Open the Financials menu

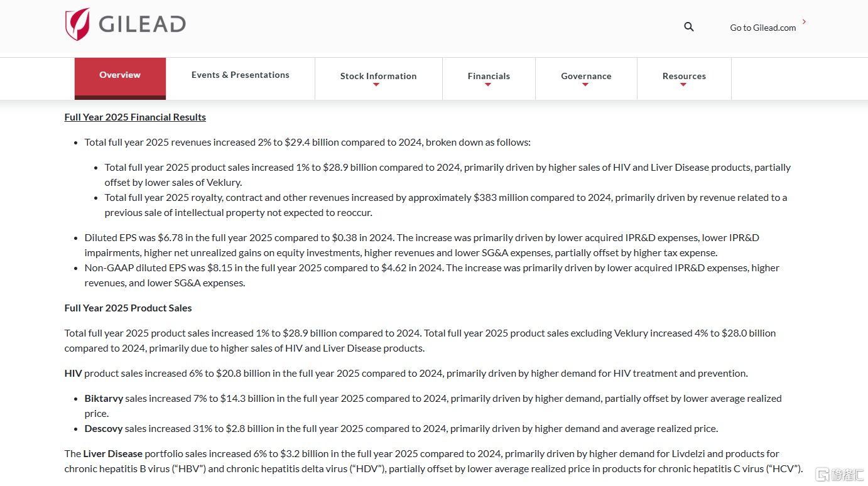[x=489, y=76]
